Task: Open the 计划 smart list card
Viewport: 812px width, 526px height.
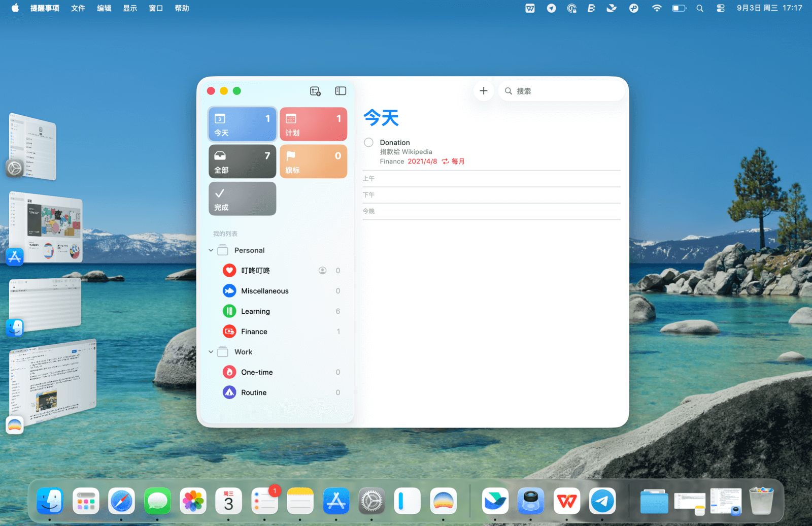Action: 314,124
